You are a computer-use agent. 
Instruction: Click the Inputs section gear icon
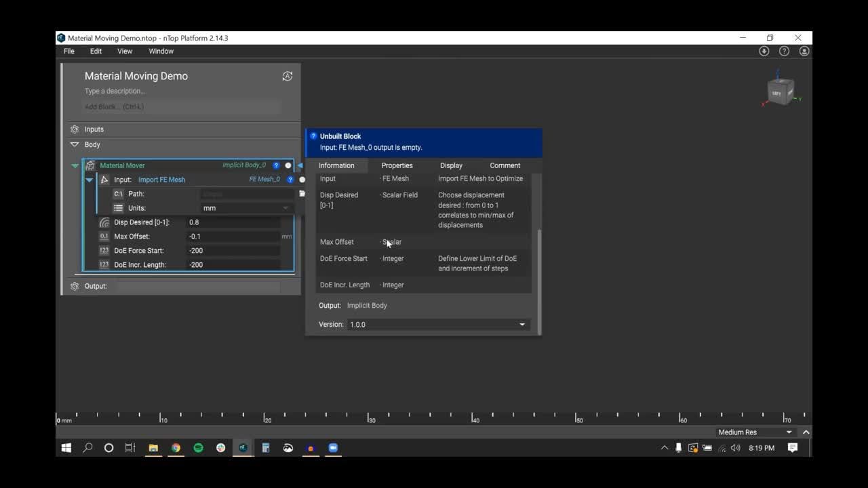tap(75, 129)
